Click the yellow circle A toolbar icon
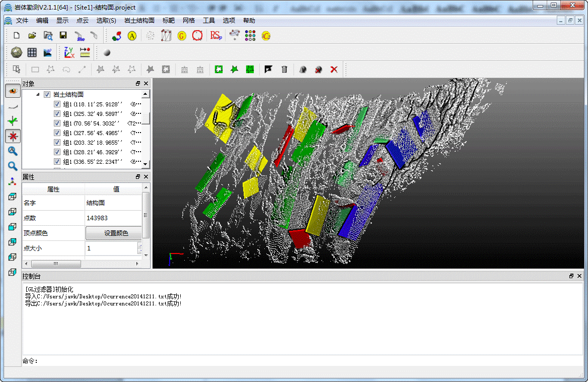588x382 pixels. 132,36
